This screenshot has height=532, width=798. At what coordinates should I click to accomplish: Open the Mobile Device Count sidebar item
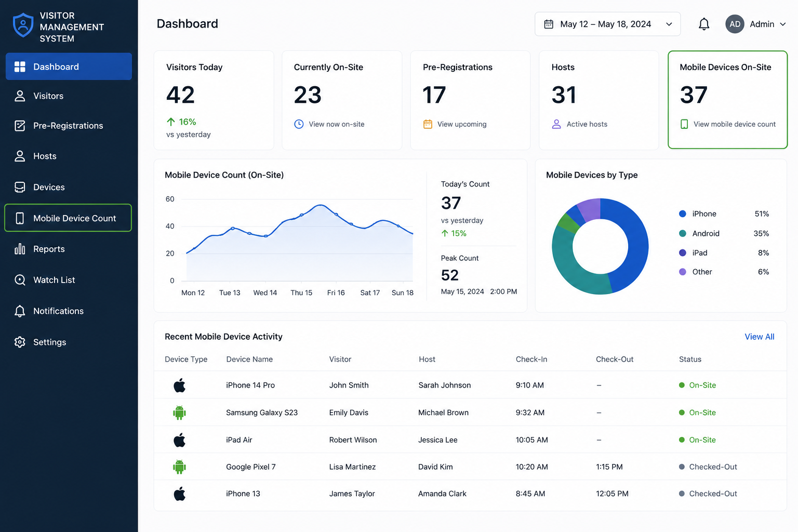coord(68,218)
